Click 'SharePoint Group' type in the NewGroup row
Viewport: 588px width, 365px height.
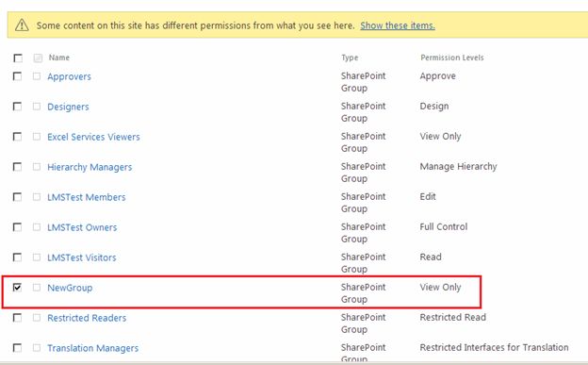click(x=363, y=293)
